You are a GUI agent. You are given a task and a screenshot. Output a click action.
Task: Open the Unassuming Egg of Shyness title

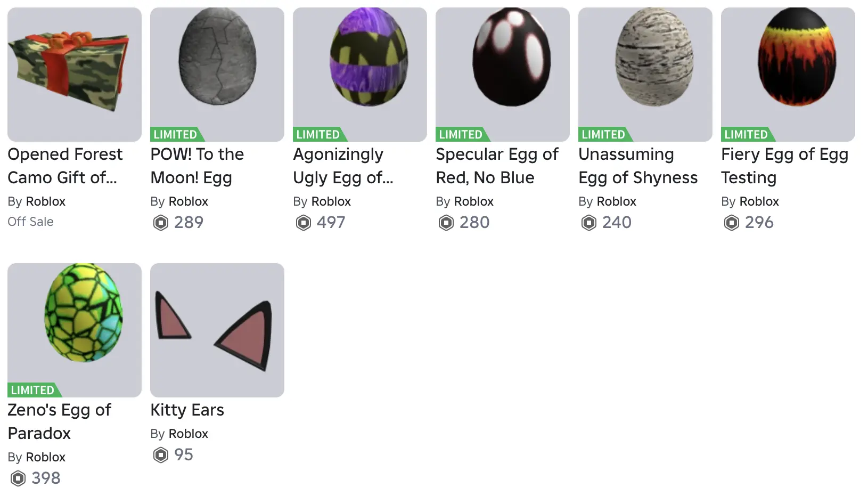(638, 166)
